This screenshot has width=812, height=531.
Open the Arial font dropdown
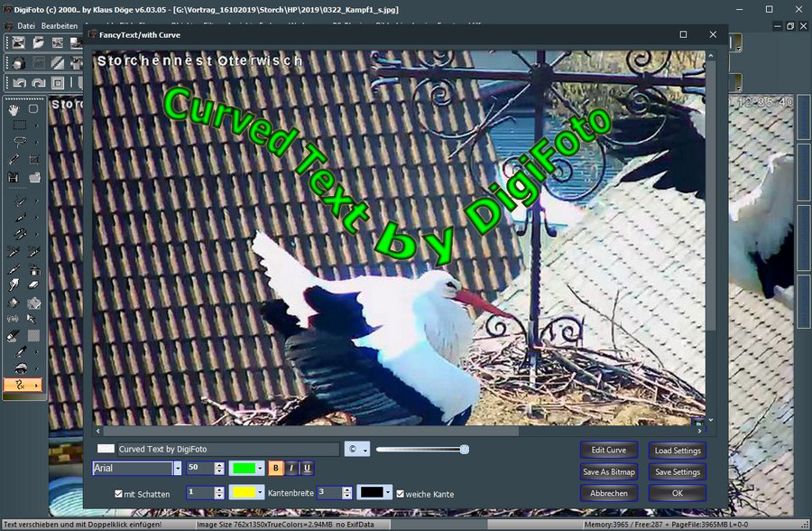click(x=177, y=468)
